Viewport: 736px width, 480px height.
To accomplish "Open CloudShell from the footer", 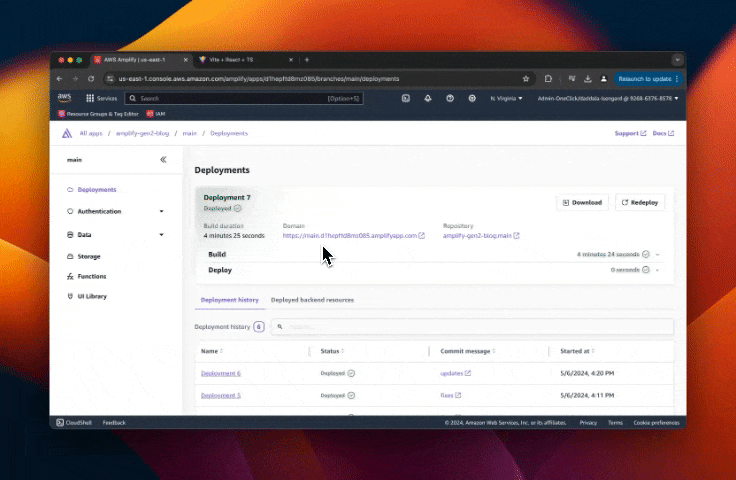I will click(74, 422).
